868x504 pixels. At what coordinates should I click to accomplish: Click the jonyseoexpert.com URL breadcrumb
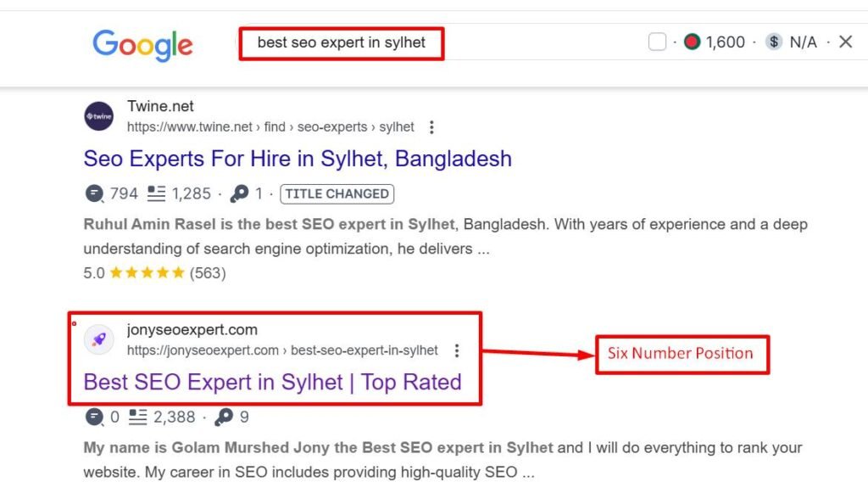tap(282, 350)
